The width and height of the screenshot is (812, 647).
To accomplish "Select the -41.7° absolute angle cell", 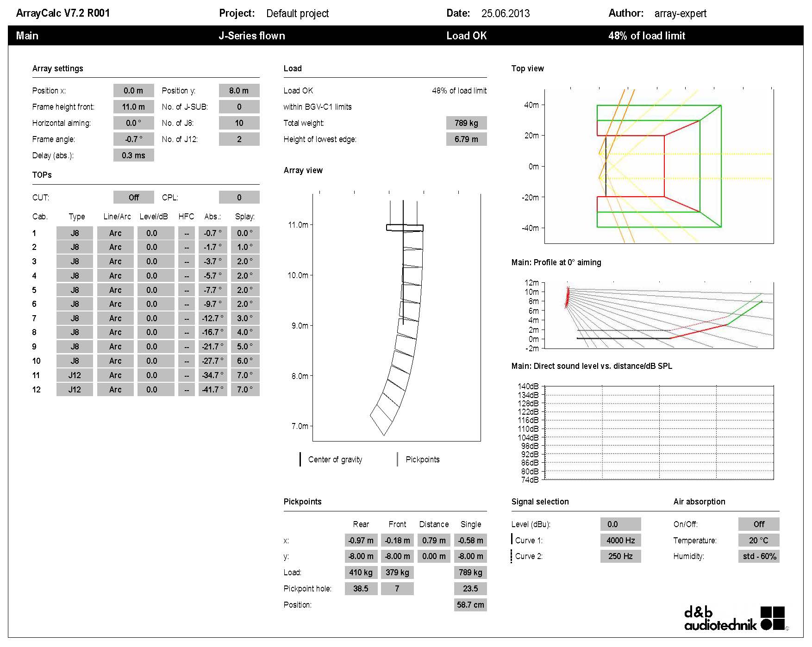I will tap(212, 390).
